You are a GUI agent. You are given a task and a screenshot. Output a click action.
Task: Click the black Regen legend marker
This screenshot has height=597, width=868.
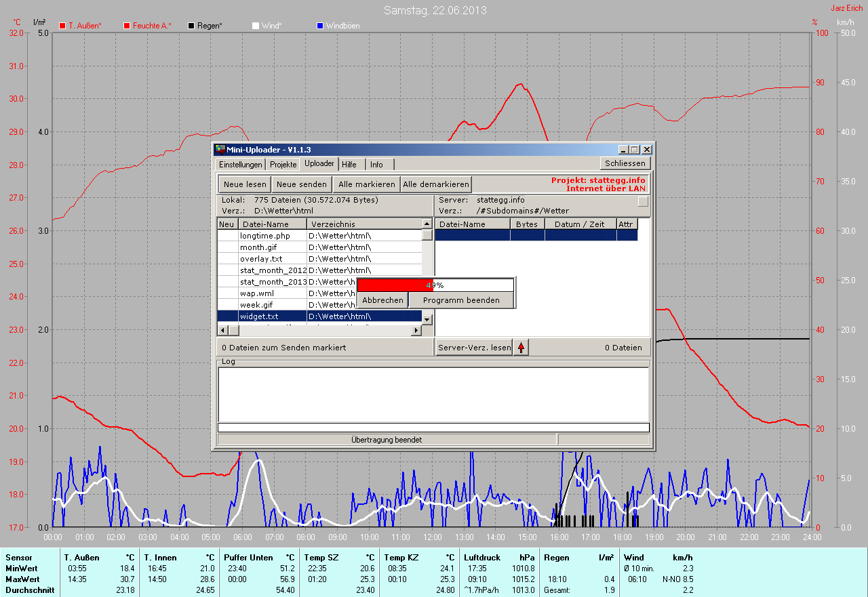pos(191,26)
